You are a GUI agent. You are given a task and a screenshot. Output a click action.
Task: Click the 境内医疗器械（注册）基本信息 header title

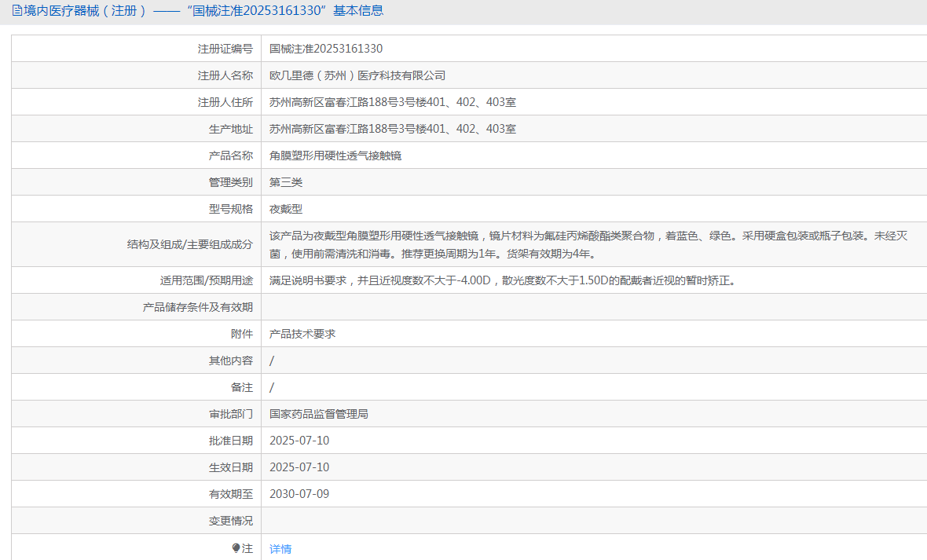pos(204,11)
